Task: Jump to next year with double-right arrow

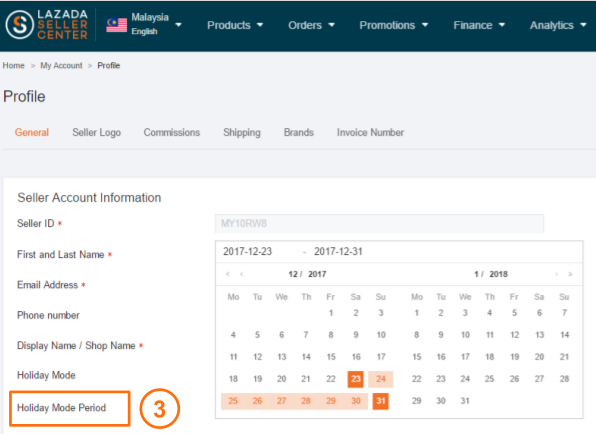Action: coord(570,274)
